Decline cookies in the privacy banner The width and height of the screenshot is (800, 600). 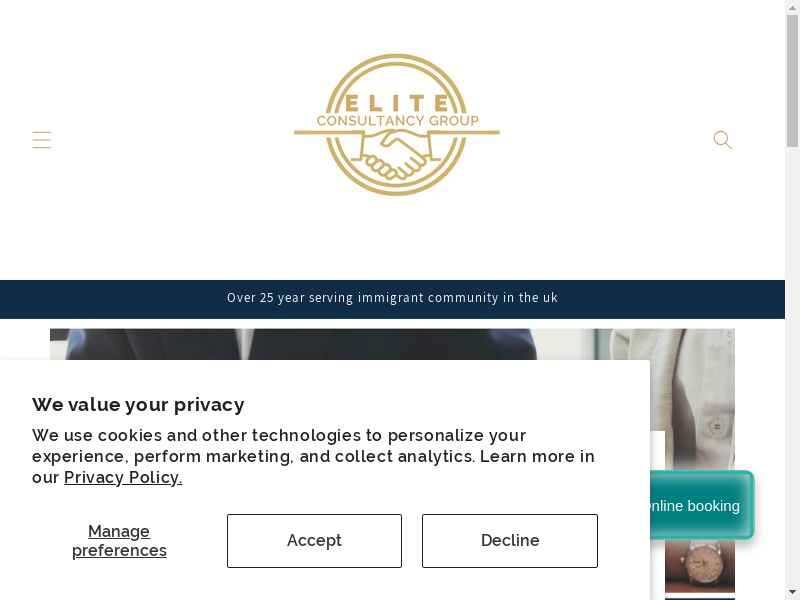(509, 541)
